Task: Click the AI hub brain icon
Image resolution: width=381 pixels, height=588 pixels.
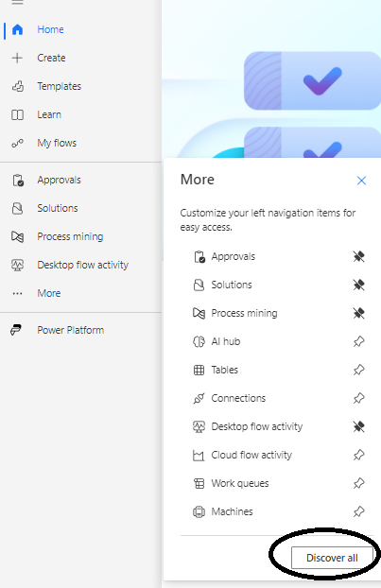Action: click(x=199, y=341)
